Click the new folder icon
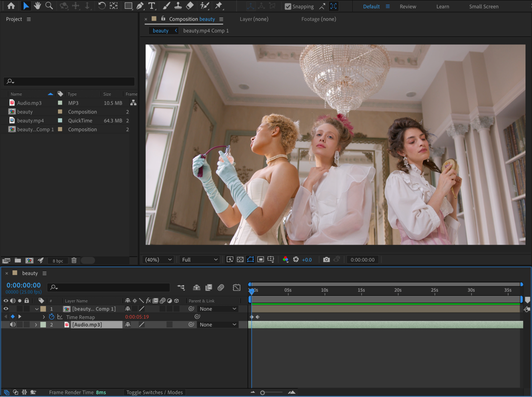Image resolution: width=532 pixels, height=397 pixels. pyautogui.click(x=18, y=260)
